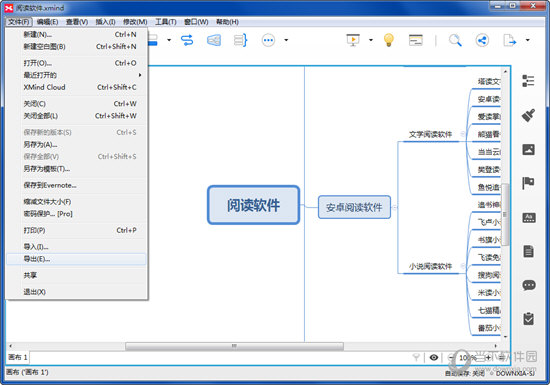Click the blue share icon

[x=482, y=40]
